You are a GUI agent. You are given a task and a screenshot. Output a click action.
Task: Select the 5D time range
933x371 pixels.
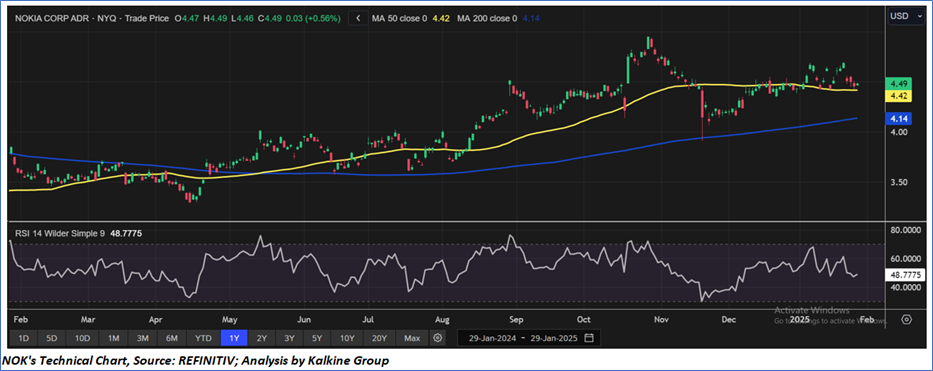(52, 338)
